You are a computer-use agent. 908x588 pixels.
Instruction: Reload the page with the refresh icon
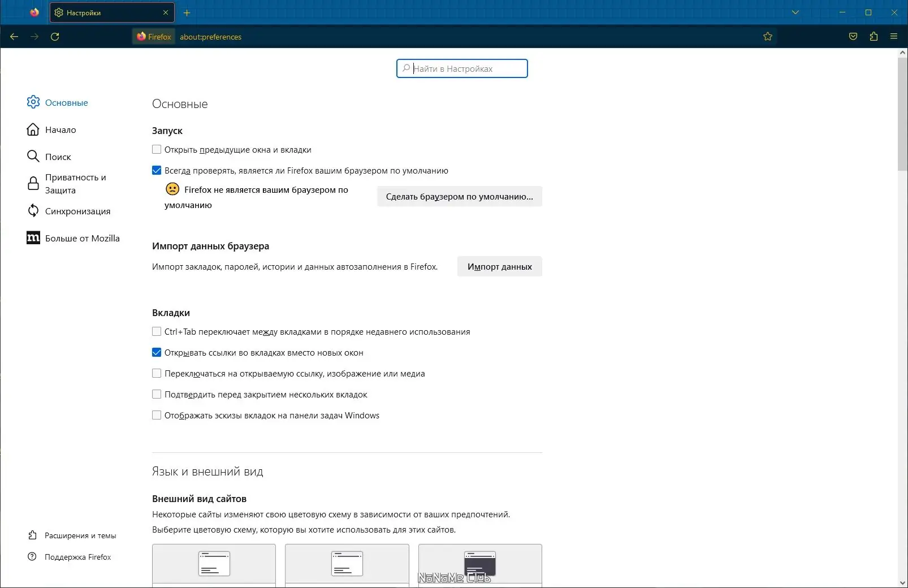[x=55, y=37]
